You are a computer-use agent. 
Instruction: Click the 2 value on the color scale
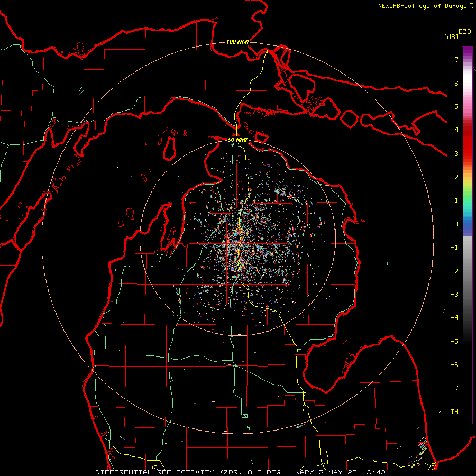tap(456, 177)
